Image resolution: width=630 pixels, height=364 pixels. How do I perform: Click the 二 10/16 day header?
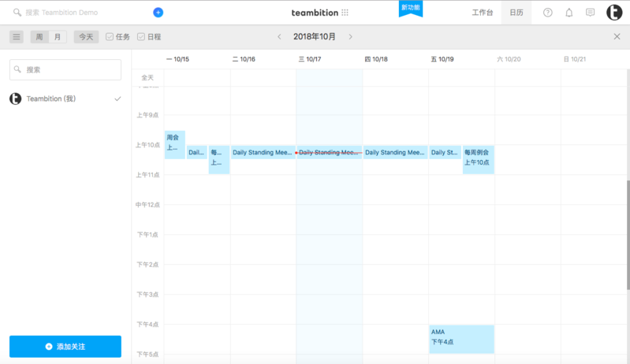click(244, 59)
